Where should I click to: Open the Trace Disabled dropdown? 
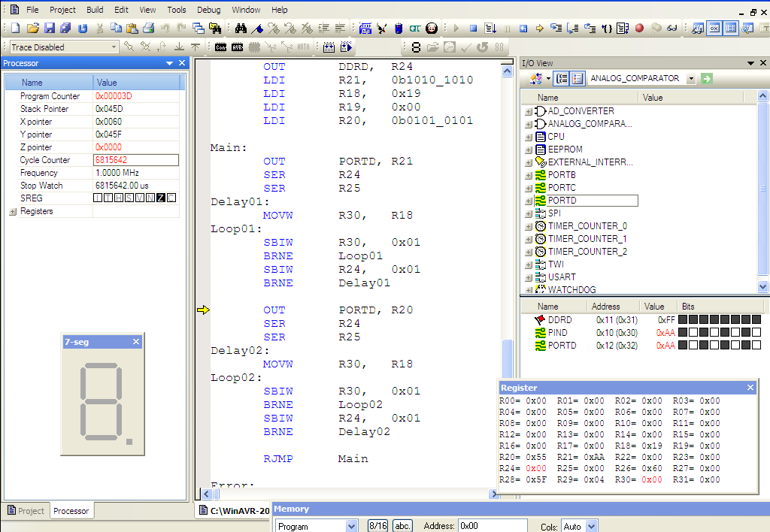point(114,47)
